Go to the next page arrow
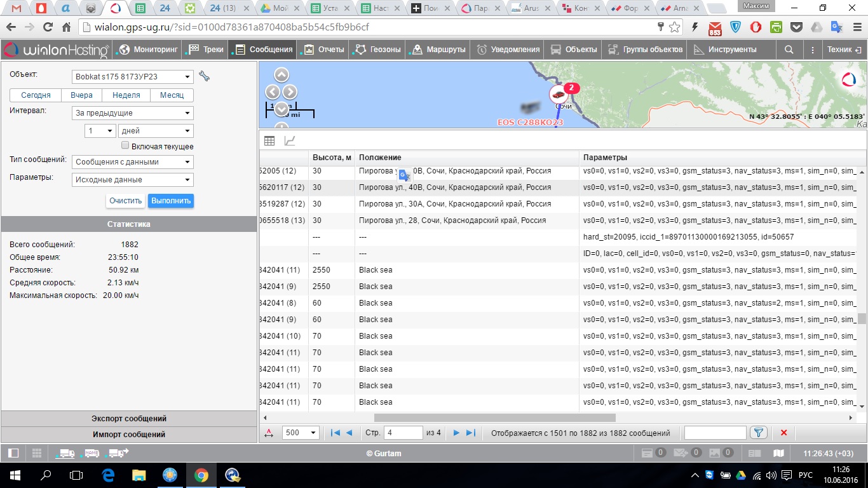 tap(456, 433)
